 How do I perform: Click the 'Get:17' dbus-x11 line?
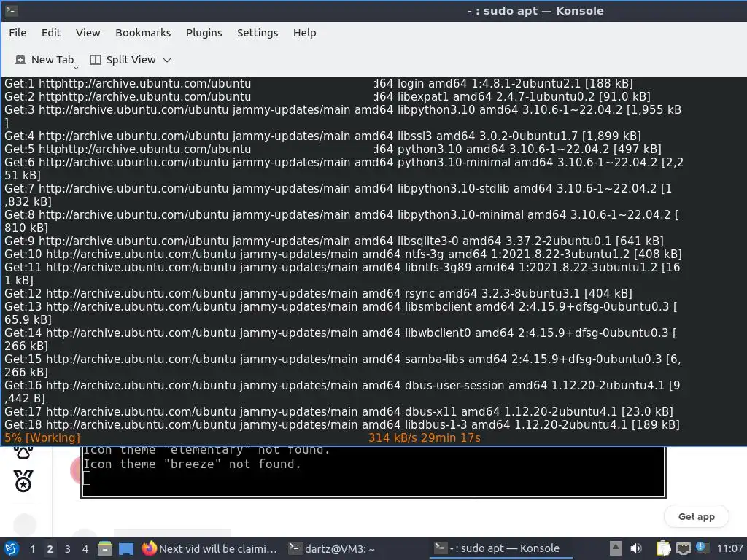[338, 411]
